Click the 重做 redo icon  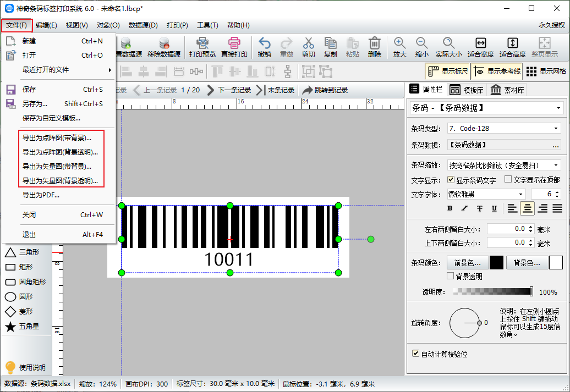pos(287,48)
